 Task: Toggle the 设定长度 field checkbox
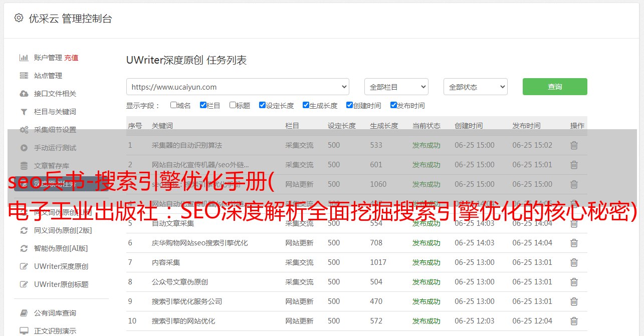tap(262, 105)
